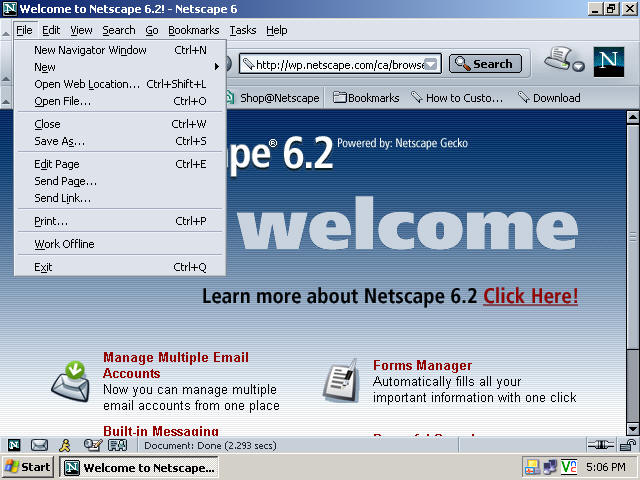Open the Forms Manager heading link

point(422,365)
